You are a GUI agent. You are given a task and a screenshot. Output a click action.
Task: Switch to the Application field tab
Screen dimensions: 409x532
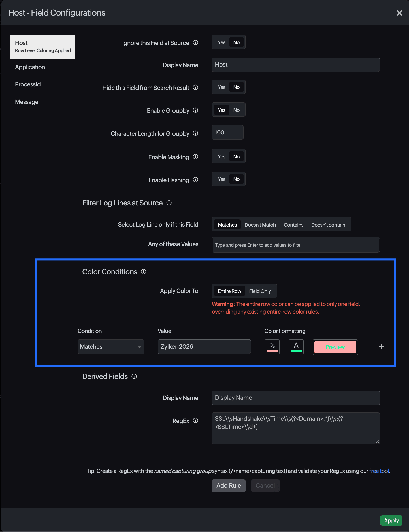click(x=30, y=67)
